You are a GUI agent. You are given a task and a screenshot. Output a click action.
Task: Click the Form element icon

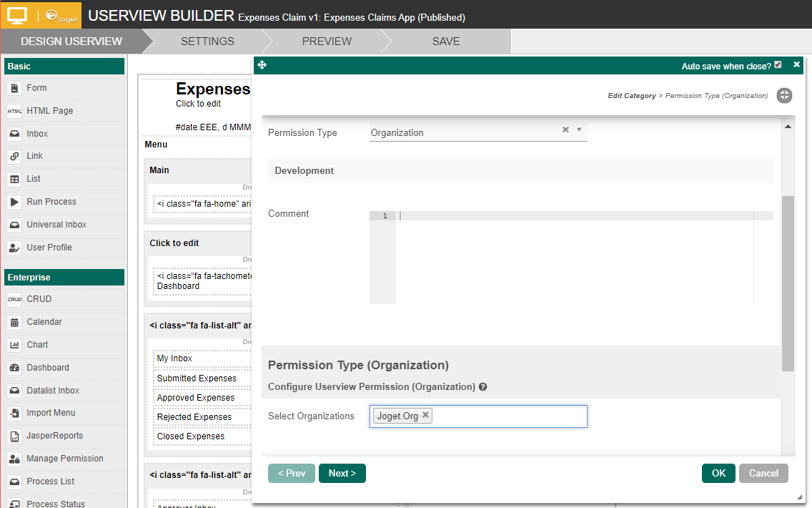click(14, 88)
